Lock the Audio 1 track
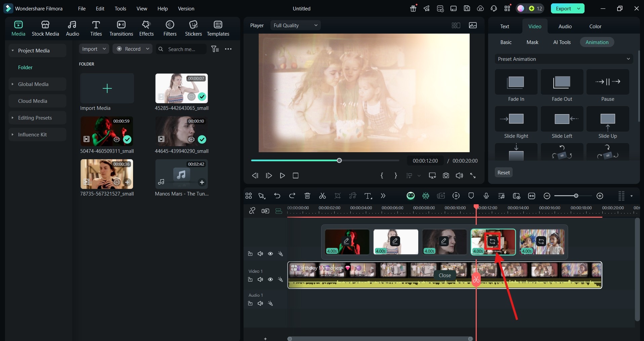Viewport: 644px width, 341px height. pyautogui.click(x=250, y=303)
